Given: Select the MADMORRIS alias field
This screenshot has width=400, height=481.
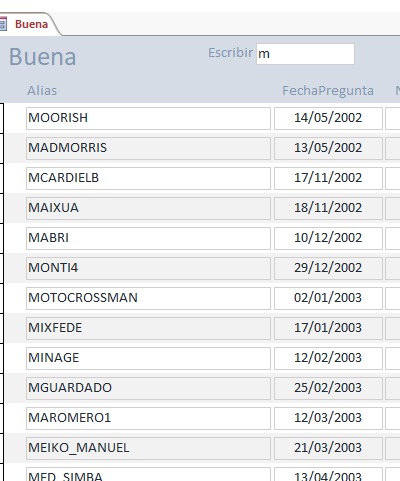Looking at the screenshot, I should pos(148,148).
